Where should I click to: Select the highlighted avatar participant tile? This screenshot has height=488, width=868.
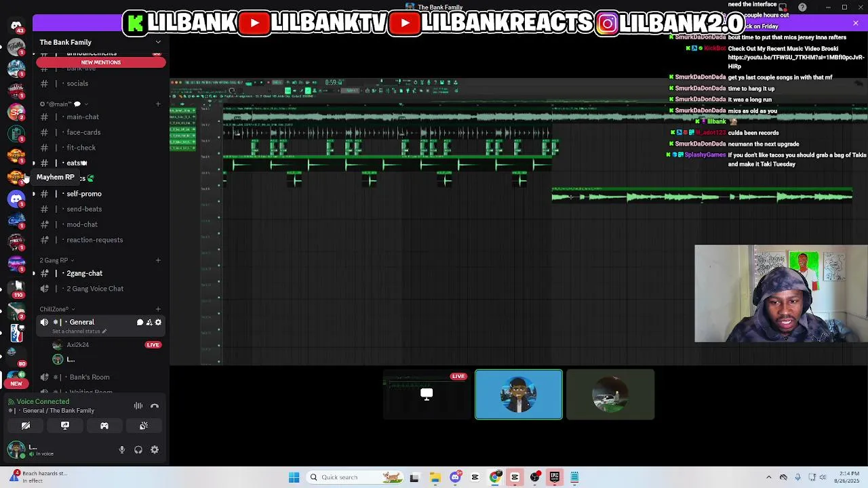(x=519, y=394)
